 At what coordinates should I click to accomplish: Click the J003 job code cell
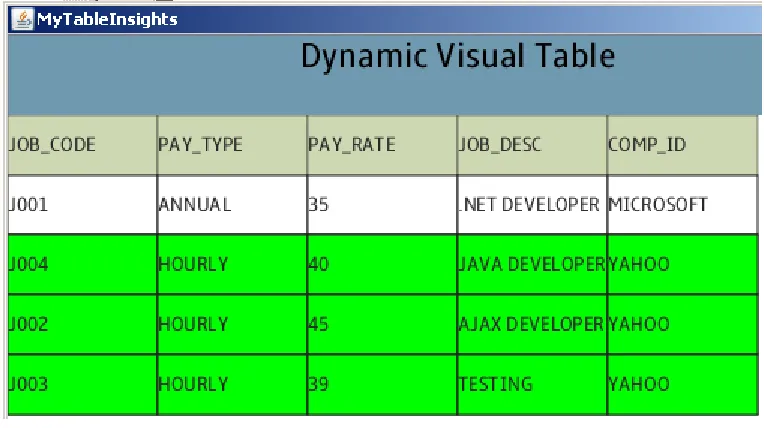tap(82, 385)
